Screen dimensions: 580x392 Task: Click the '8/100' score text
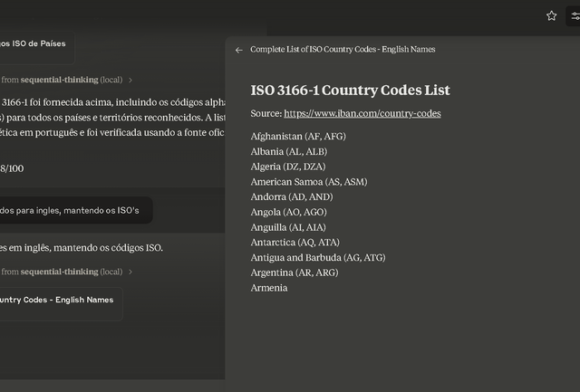coord(12,168)
